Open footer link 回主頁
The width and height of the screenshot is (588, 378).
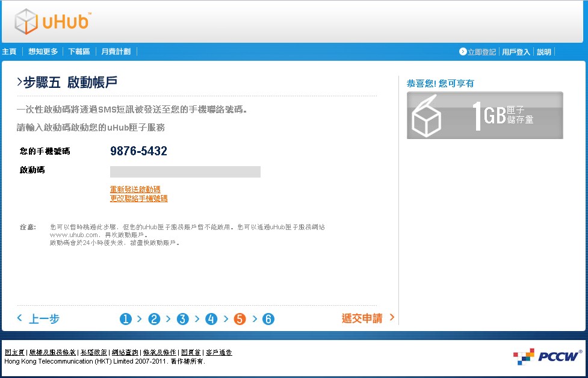[x=14, y=352]
